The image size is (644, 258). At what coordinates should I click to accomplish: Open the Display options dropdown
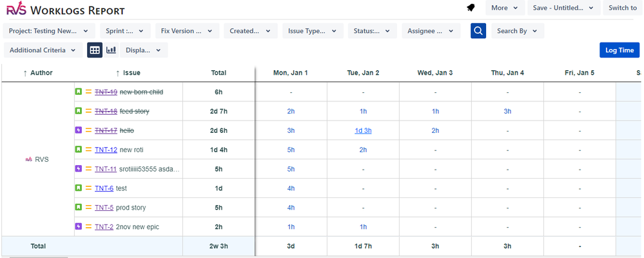click(x=144, y=50)
